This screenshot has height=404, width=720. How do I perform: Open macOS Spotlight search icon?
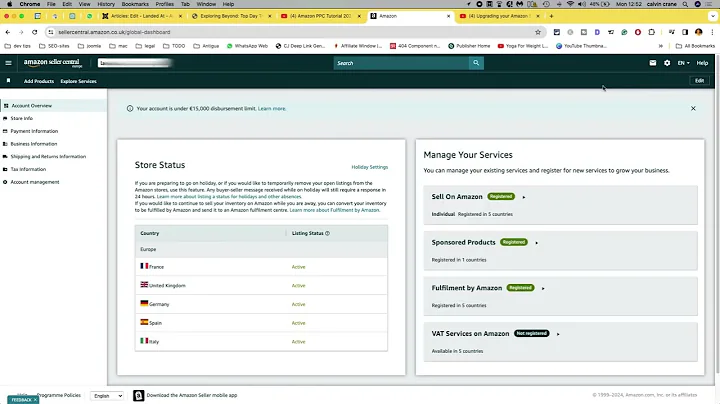pyautogui.click(x=685, y=4)
